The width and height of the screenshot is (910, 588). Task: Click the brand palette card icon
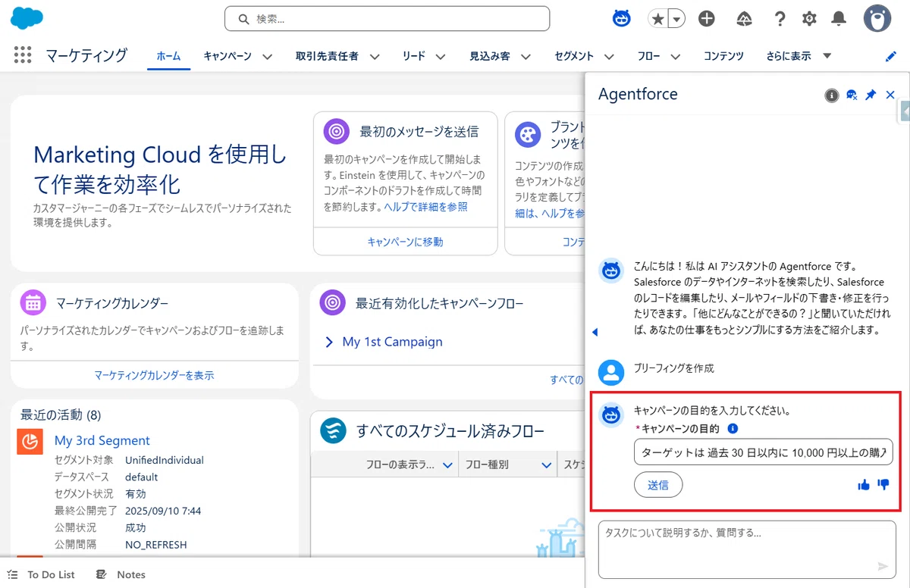(528, 135)
